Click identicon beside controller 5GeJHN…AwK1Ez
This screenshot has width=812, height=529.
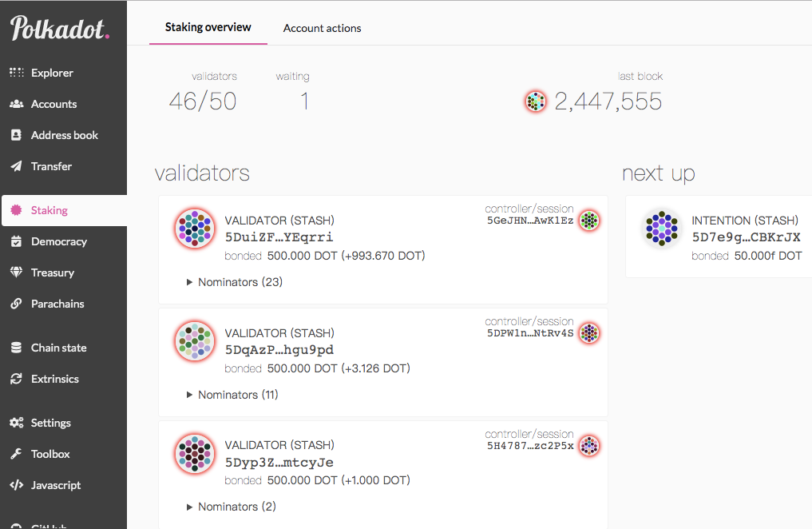(589, 221)
